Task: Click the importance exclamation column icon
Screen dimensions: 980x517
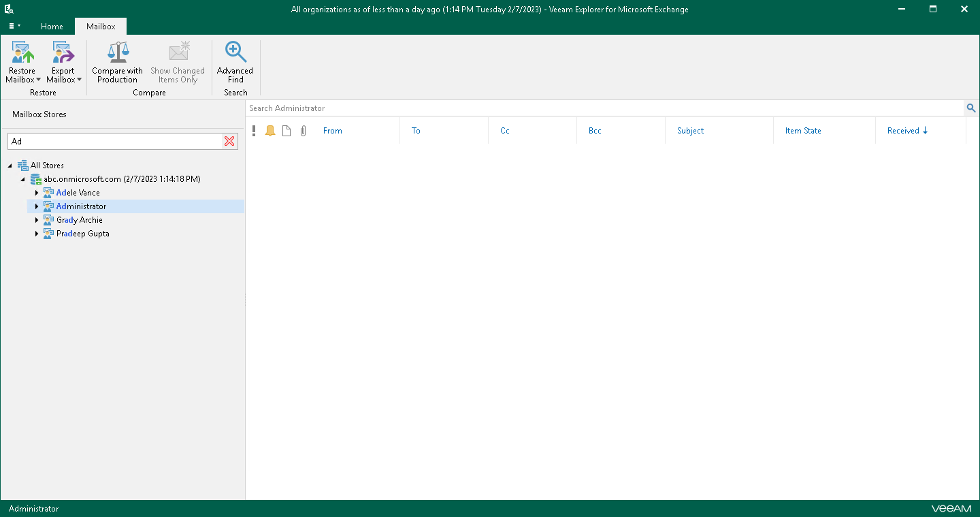Action: coord(254,131)
